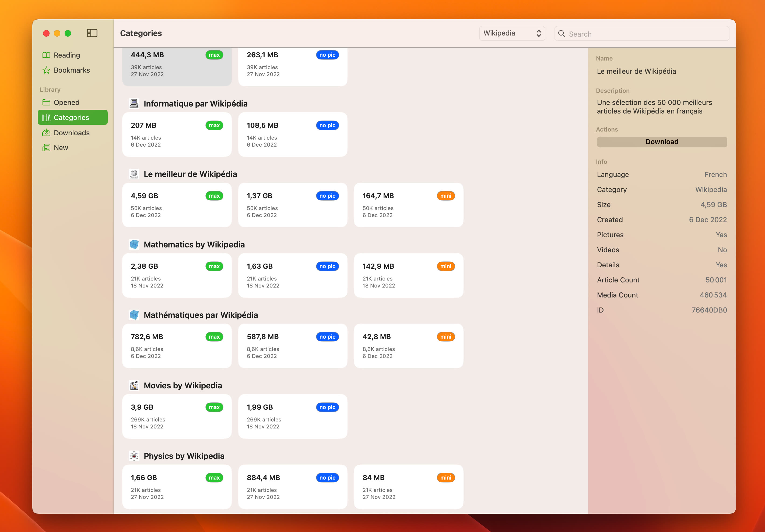Image resolution: width=765 pixels, height=532 pixels.
Task: Select the Categories sidebar entry
Action: tap(71, 117)
